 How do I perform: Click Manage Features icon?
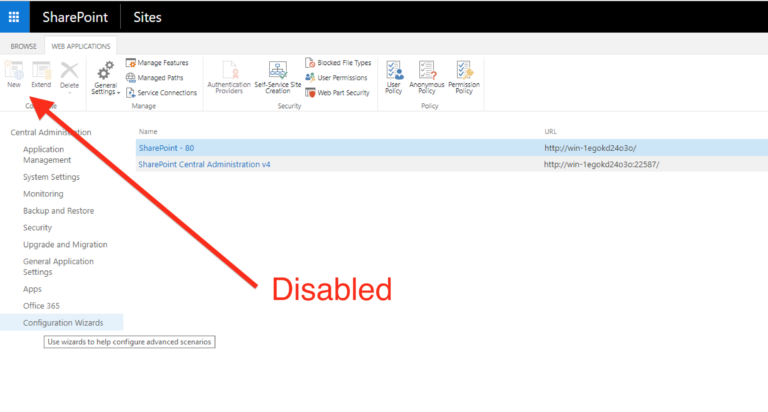(130, 63)
